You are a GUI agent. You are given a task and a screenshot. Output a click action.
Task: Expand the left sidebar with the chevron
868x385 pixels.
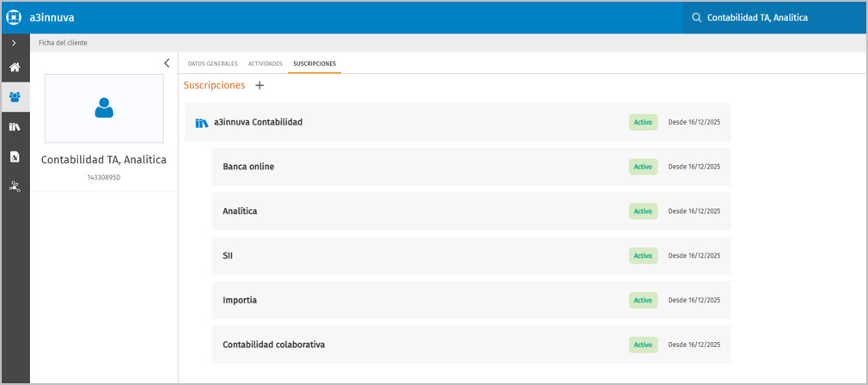click(14, 43)
